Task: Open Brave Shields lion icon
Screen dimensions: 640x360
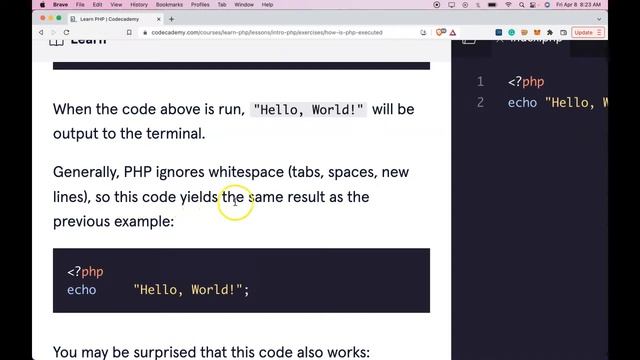Action: [x=440, y=32]
